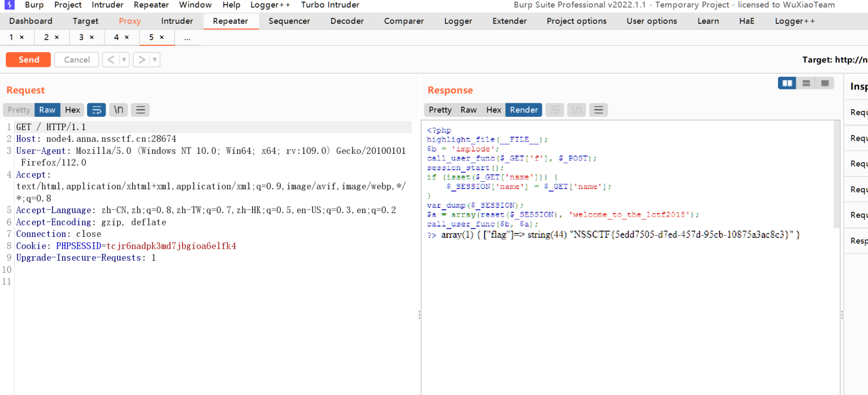Expand the back history dropdown arrow
Screen dimensions: 868x395
tap(124, 60)
